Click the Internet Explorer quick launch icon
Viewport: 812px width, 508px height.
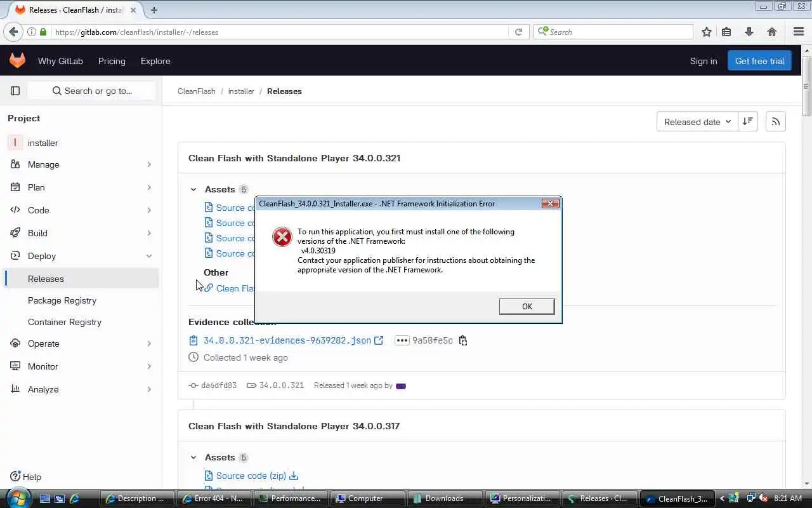point(74,498)
